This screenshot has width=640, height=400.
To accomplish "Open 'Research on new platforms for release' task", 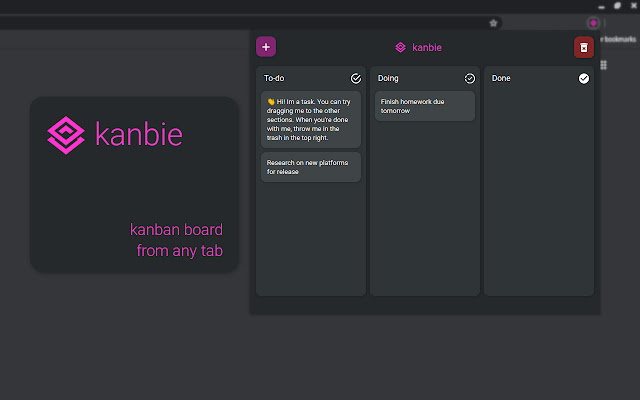I will (x=311, y=167).
